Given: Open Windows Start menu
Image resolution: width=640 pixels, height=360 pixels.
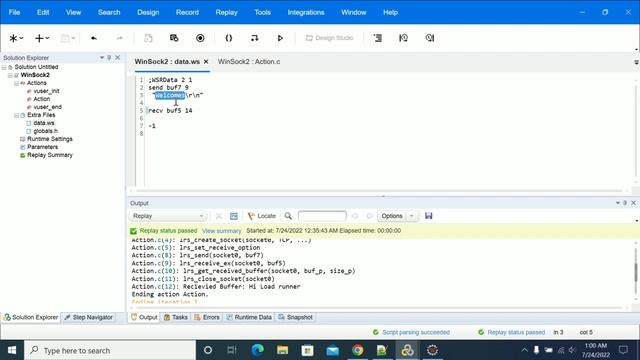Looking at the screenshot, I should 12,350.
